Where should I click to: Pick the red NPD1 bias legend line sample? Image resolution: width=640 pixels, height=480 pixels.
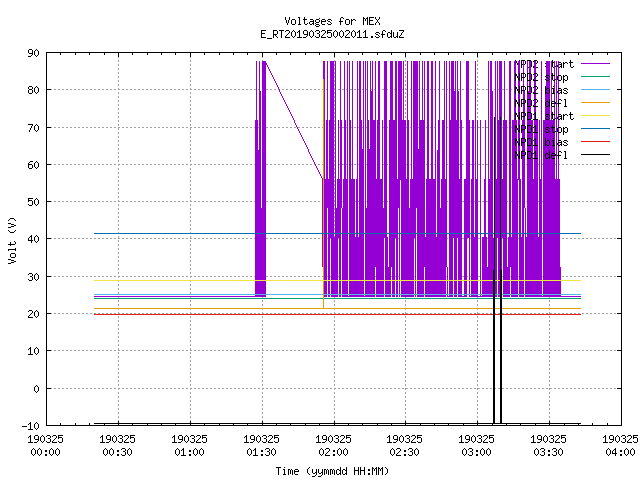point(595,142)
